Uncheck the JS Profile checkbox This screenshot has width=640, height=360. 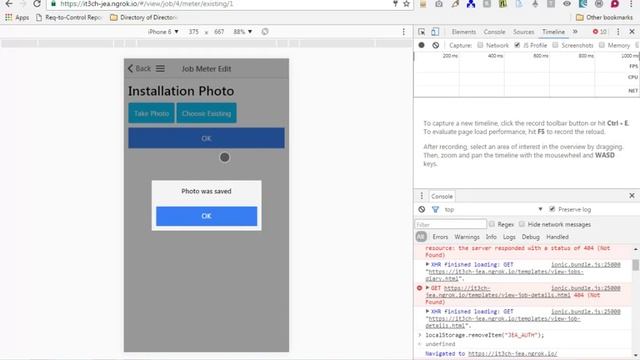[517, 45]
